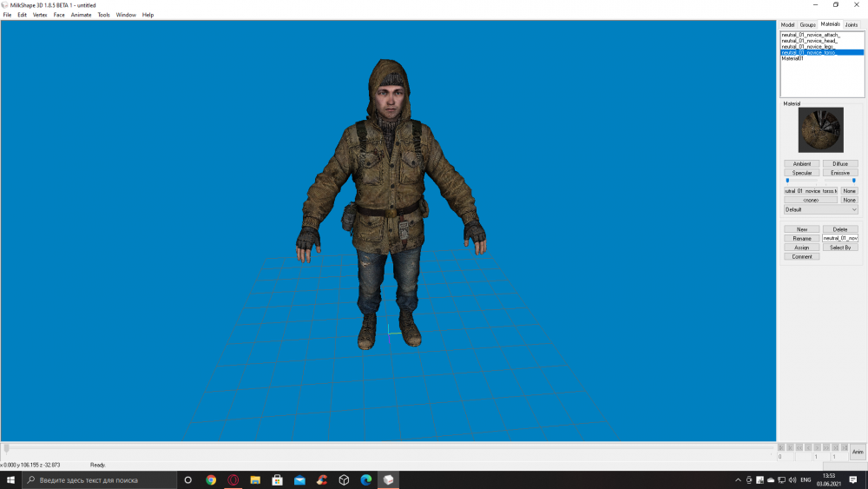Open the Face menu
The height and width of the screenshot is (489, 868).
tap(59, 15)
